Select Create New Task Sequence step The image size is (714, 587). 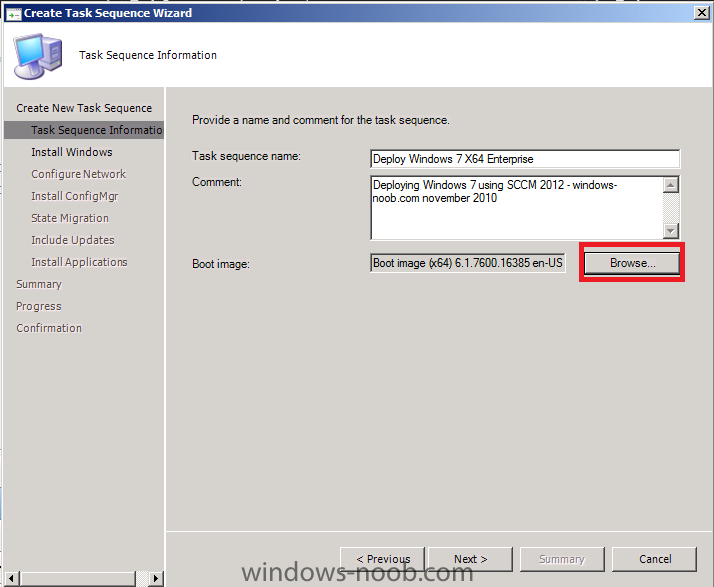tap(84, 108)
